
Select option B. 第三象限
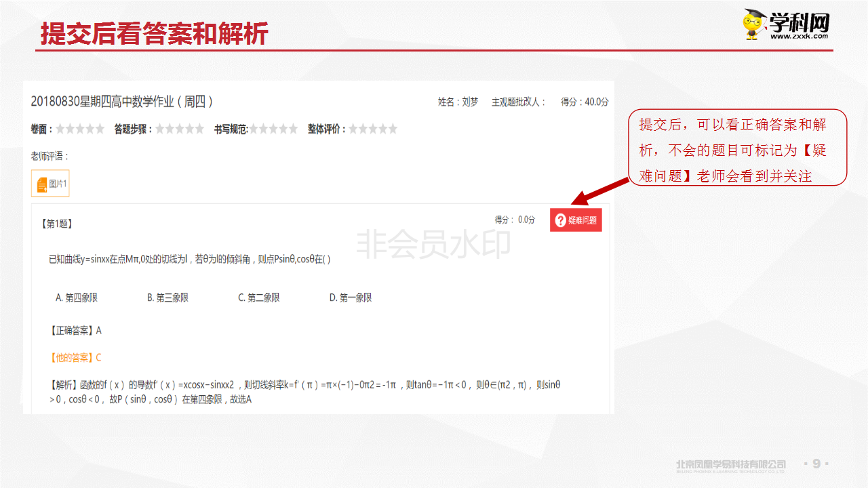click(x=167, y=298)
